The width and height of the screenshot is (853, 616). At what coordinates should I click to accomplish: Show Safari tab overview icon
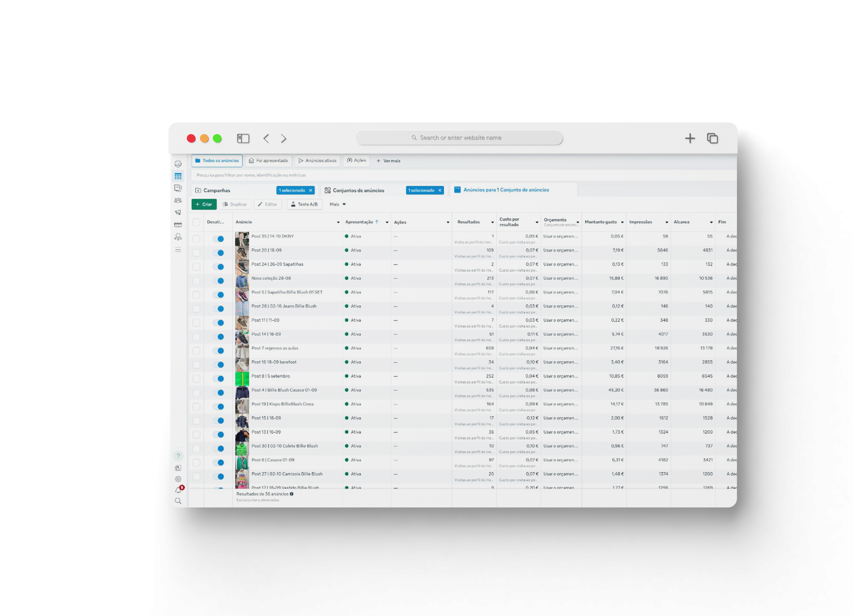click(x=712, y=138)
